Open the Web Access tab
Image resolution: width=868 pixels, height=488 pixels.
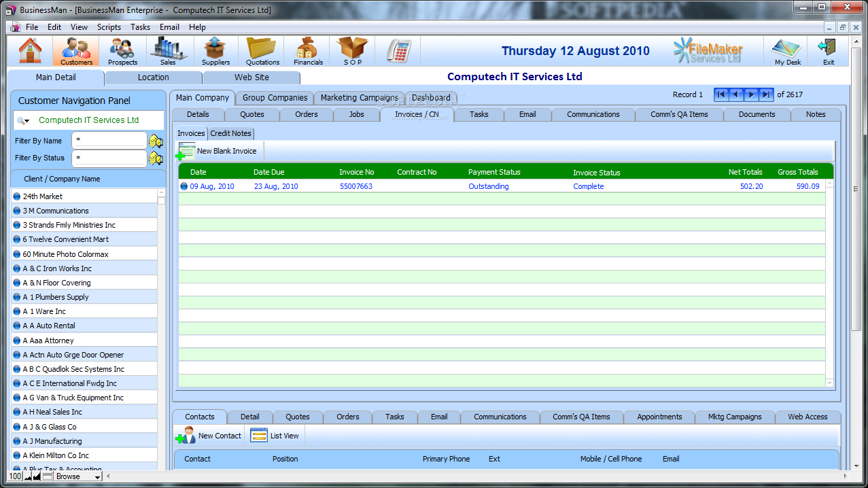[x=808, y=417]
